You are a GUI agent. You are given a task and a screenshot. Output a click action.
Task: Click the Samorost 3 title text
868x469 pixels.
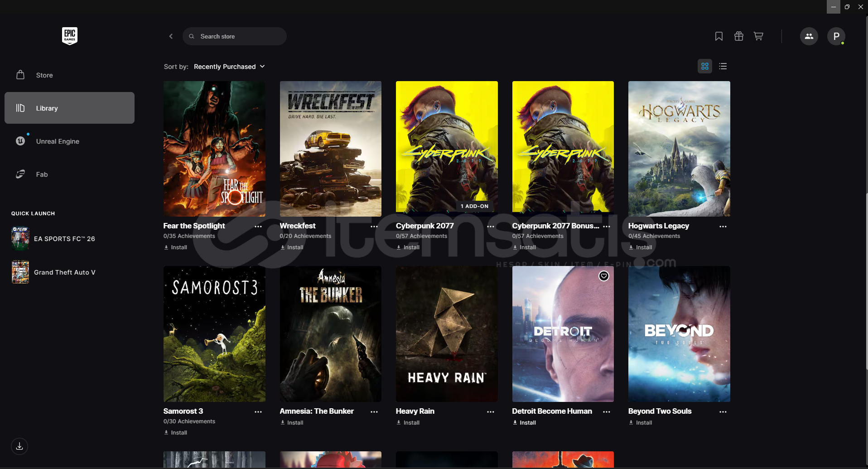(183, 411)
